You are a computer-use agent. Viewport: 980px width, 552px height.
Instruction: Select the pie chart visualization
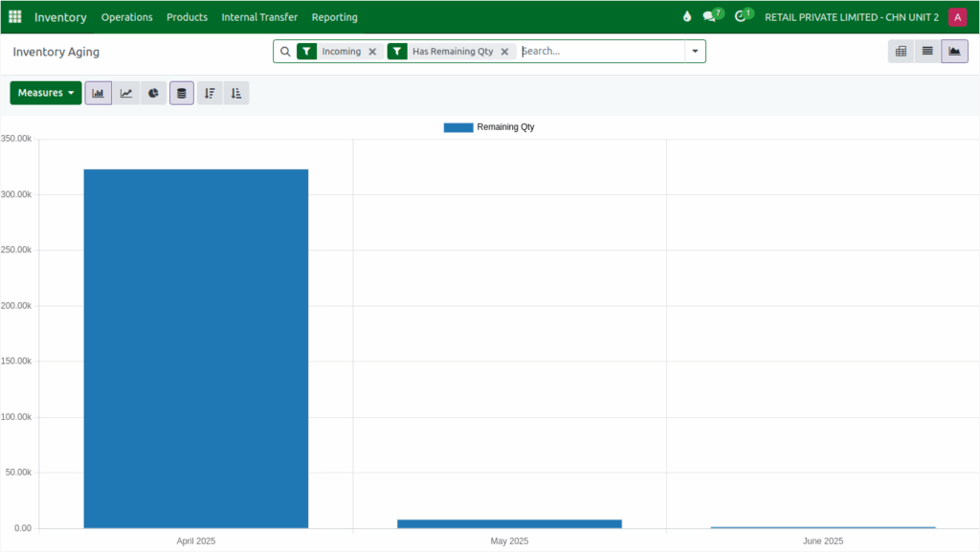[x=153, y=93]
